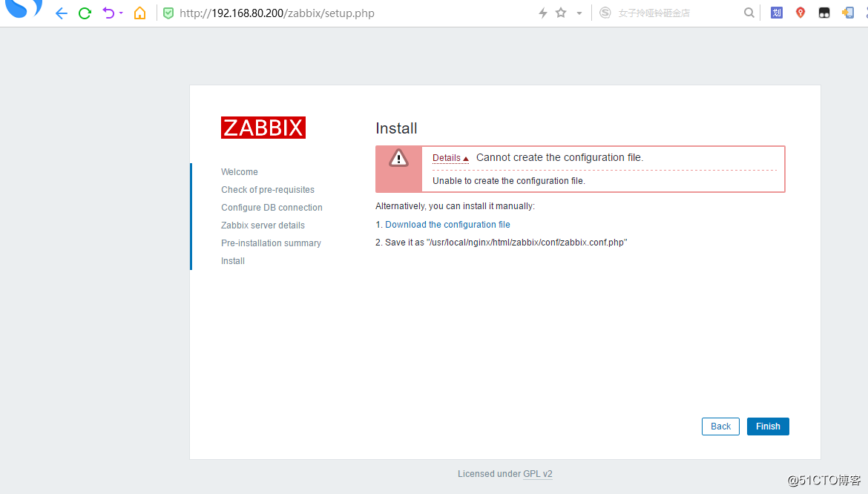Select the Install step
This screenshot has width=868, height=494.
click(x=232, y=260)
